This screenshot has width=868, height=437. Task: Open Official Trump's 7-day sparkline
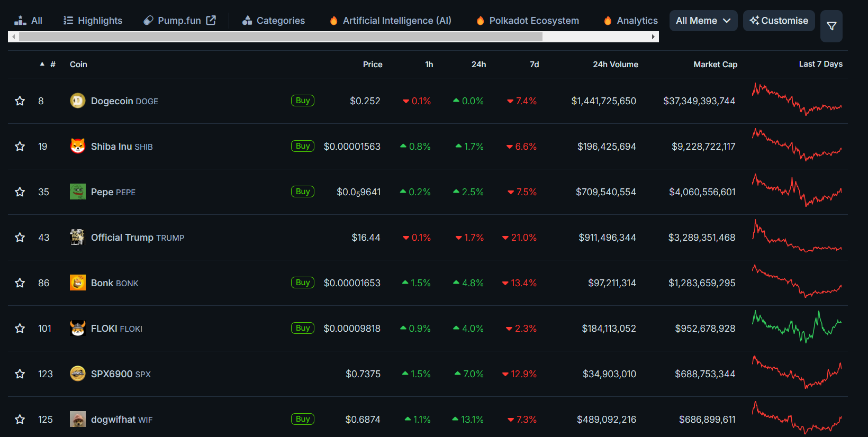pos(797,236)
